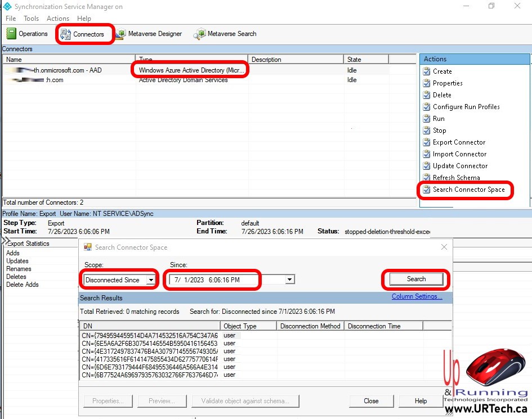Click the Help button in dialog

tap(421, 401)
